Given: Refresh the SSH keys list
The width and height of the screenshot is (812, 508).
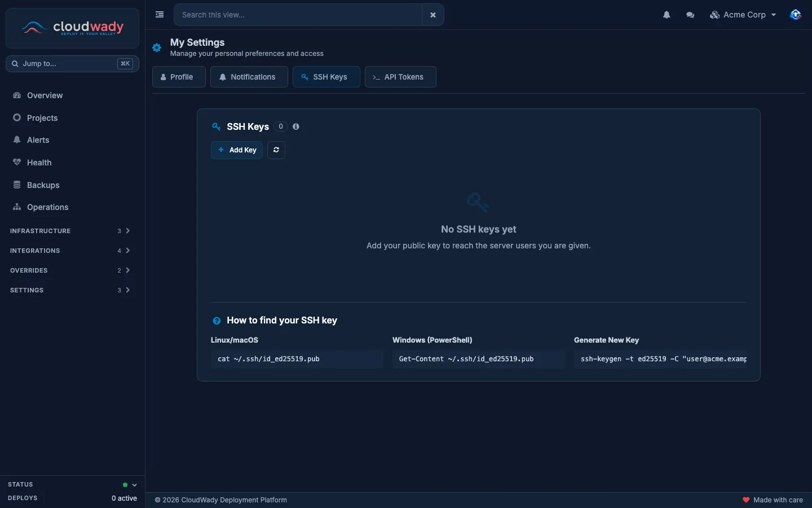Looking at the screenshot, I should [276, 150].
